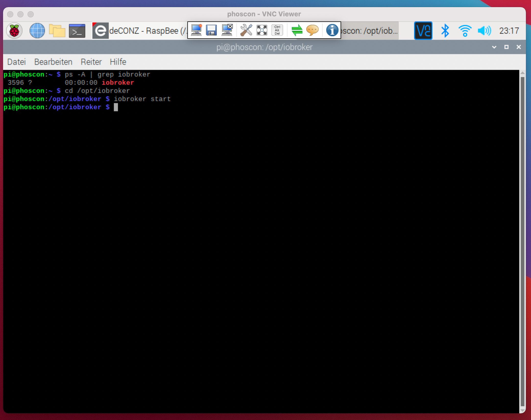Image resolution: width=531 pixels, height=420 pixels.
Task: Open the Datei menu
Action: click(x=17, y=62)
